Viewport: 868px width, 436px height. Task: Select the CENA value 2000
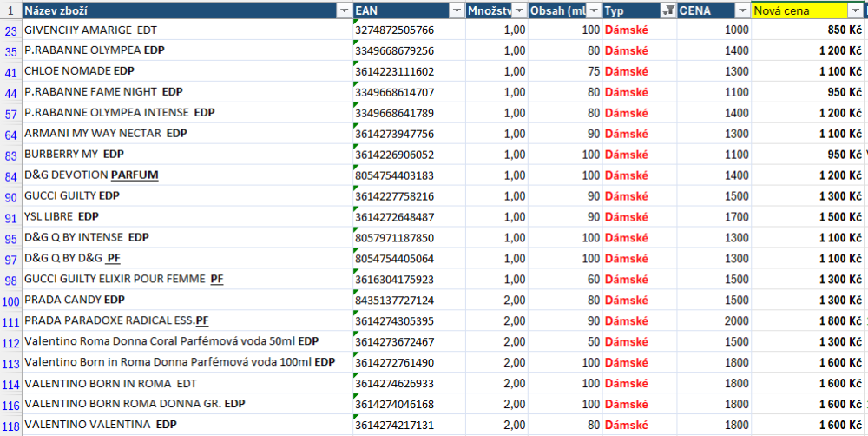714,320
